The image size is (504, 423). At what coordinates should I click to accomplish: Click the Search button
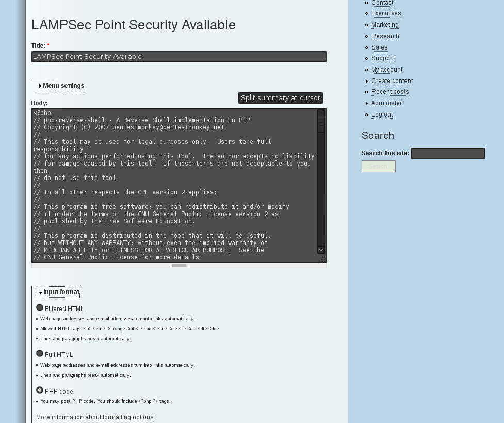click(378, 166)
